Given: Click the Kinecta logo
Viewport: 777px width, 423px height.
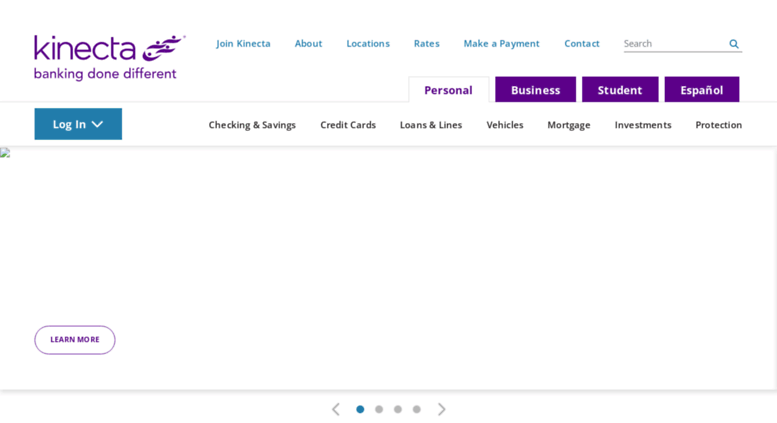Looking at the screenshot, I should [x=110, y=57].
